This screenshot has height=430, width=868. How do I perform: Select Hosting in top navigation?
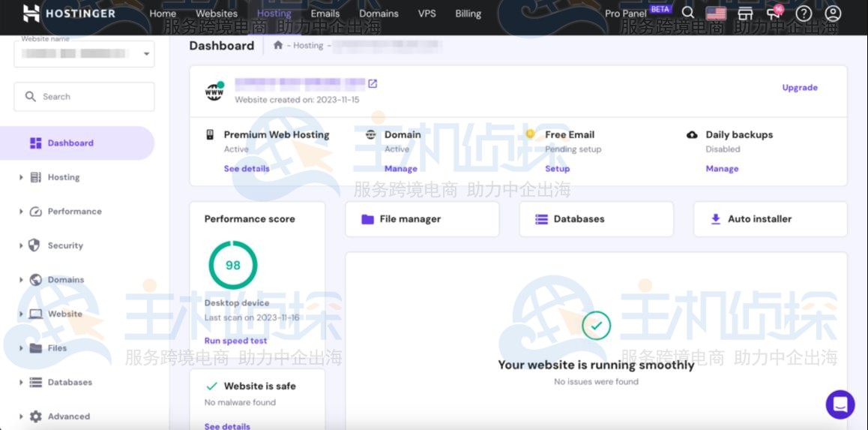coord(274,14)
